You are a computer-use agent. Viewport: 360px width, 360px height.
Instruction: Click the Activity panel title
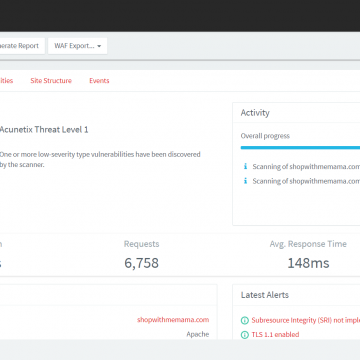pyautogui.click(x=255, y=113)
